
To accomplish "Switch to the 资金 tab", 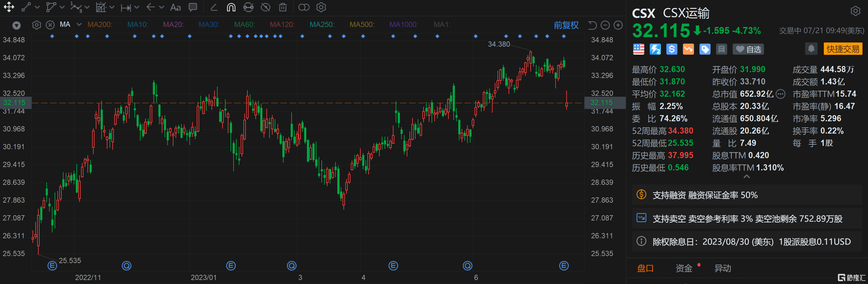I will point(684,268).
